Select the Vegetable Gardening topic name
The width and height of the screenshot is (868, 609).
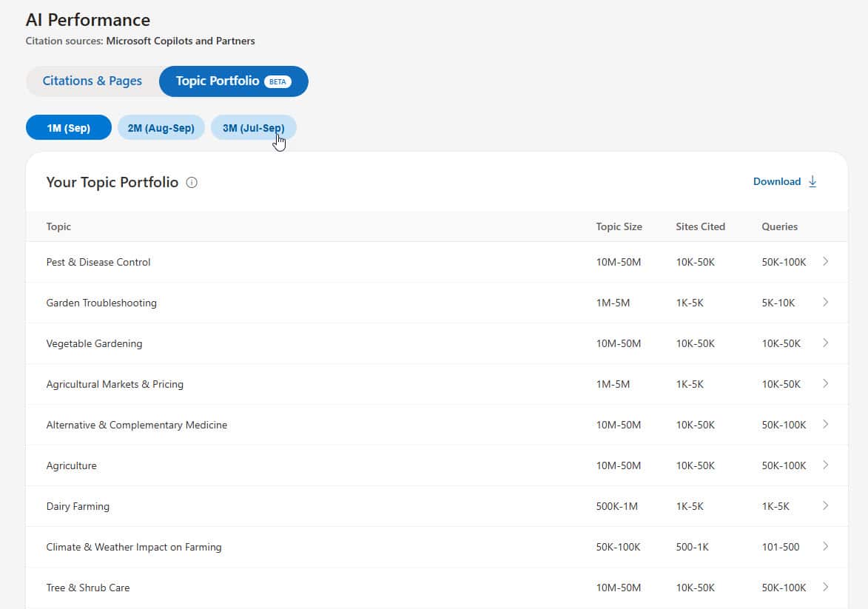point(94,343)
